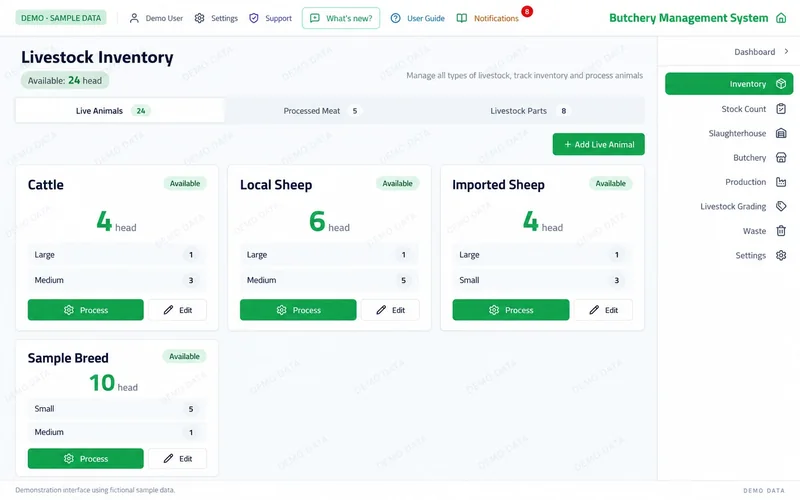The image size is (800, 500).
Task: Open the Support link in top bar
Action: [279, 18]
